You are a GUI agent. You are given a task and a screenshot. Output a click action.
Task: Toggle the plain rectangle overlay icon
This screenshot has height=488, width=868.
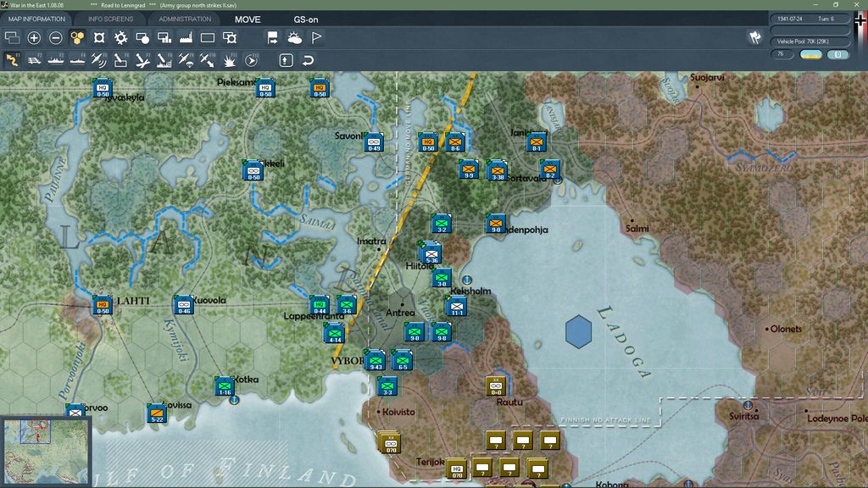208,37
